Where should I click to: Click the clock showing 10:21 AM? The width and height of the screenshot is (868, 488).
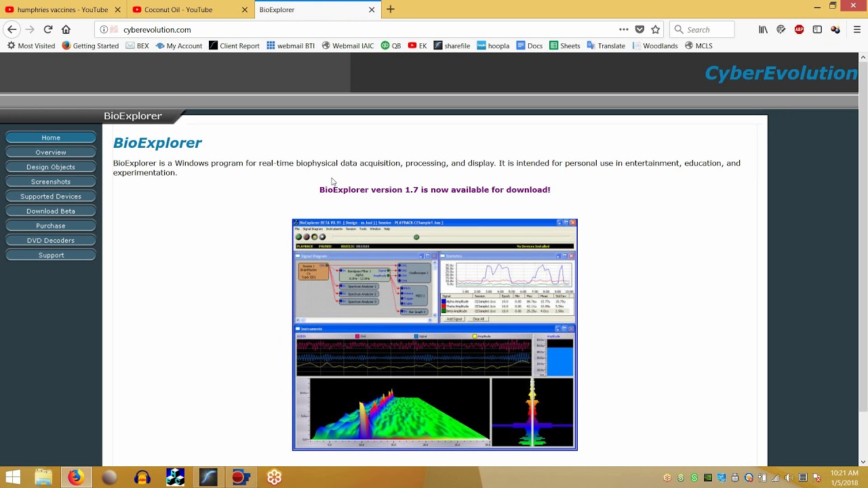click(844, 473)
